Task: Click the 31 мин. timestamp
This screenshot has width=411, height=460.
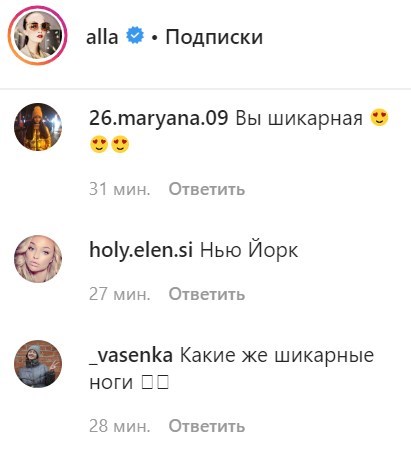Action: [x=120, y=189]
